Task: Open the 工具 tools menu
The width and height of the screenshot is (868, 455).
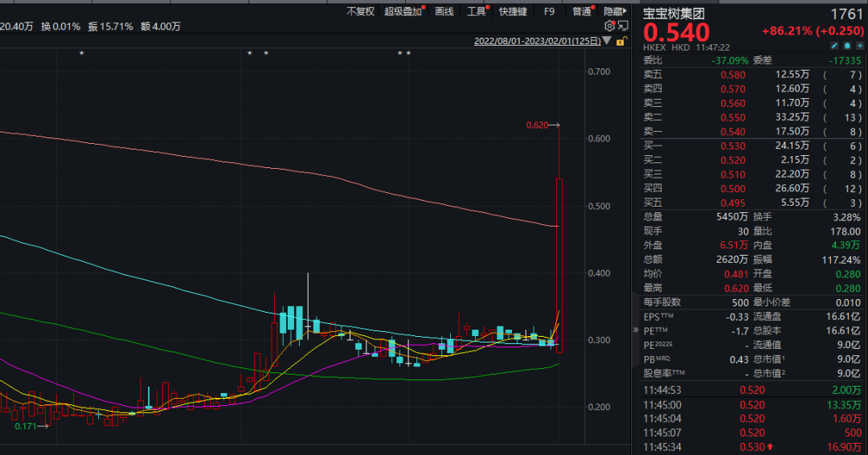Action: coord(476,11)
